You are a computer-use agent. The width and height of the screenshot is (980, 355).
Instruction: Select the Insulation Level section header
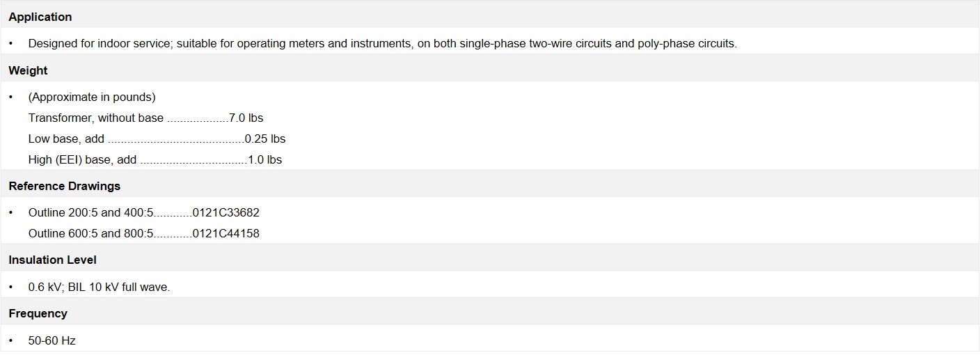click(53, 260)
